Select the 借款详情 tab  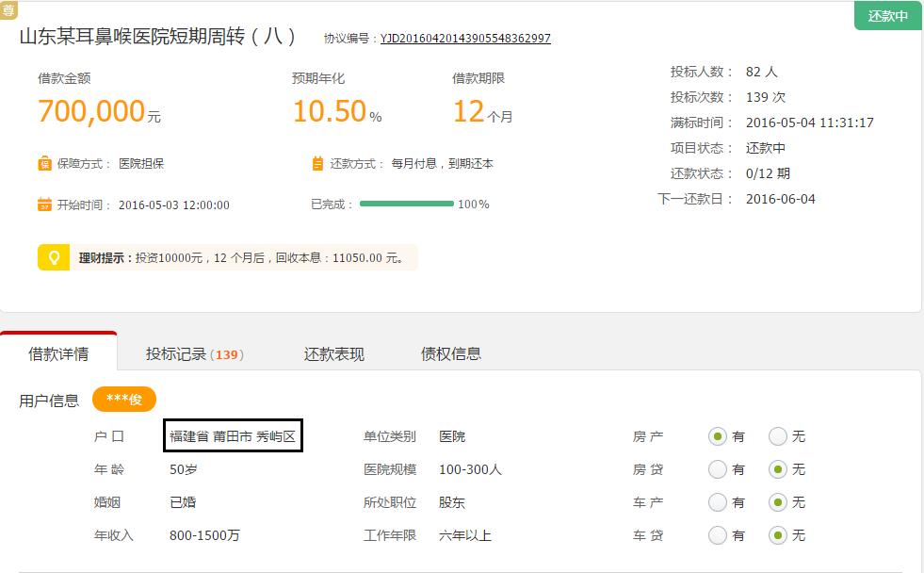click(59, 353)
